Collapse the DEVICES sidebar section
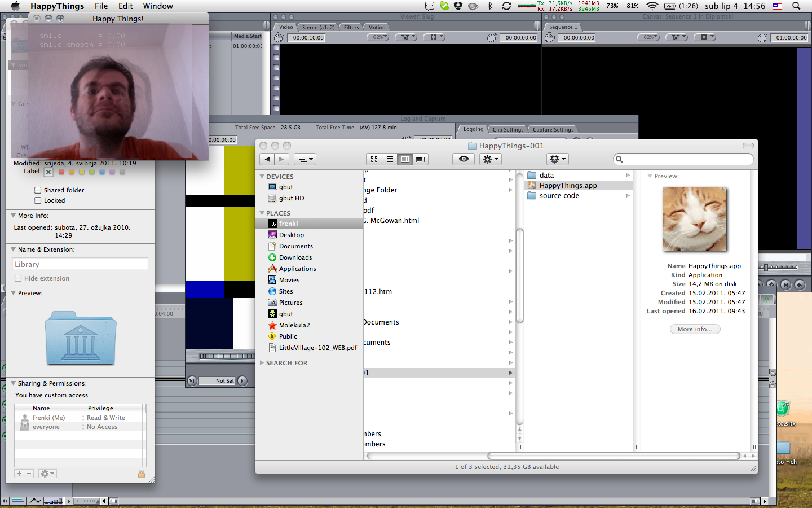Viewport: 812px width, 508px height. [x=262, y=177]
